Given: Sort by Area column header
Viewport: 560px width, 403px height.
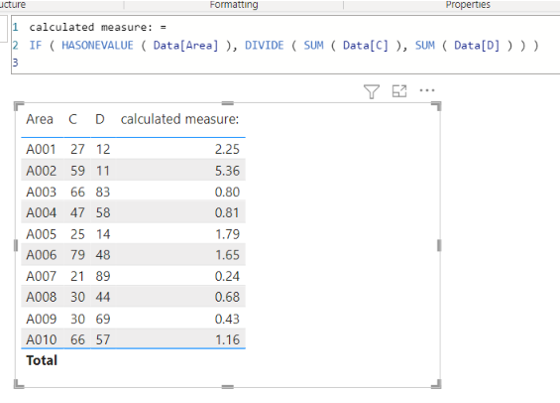Looking at the screenshot, I should pyautogui.click(x=40, y=119).
